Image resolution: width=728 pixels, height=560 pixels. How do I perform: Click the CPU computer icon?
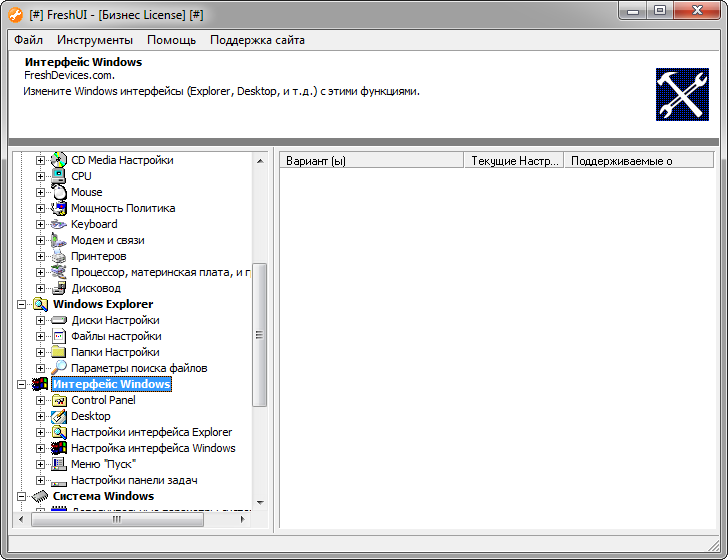click(x=58, y=176)
